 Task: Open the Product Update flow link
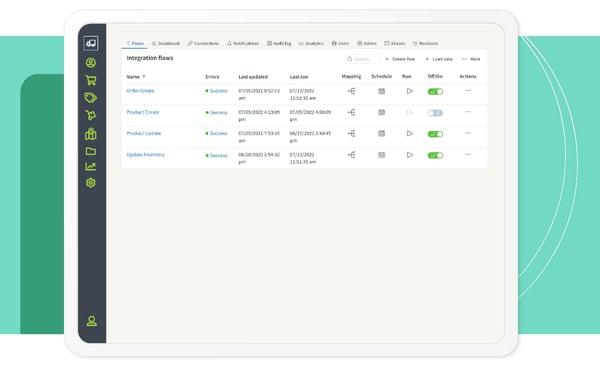point(144,133)
